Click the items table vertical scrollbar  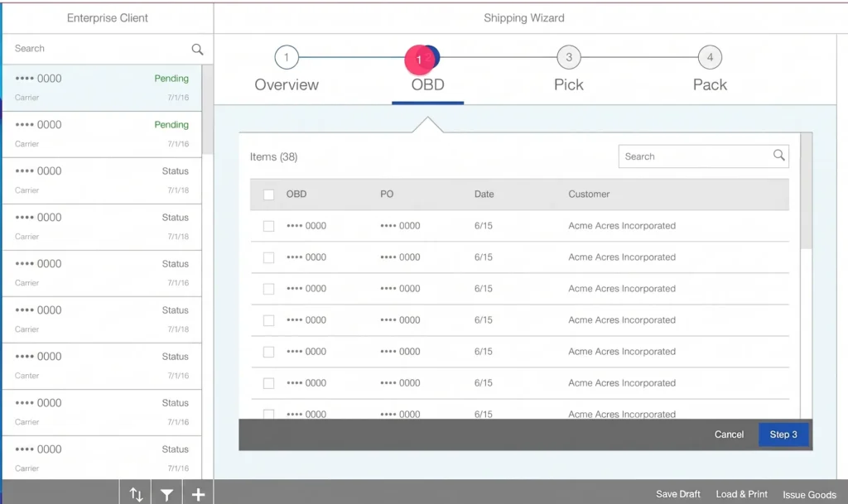point(806,191)
